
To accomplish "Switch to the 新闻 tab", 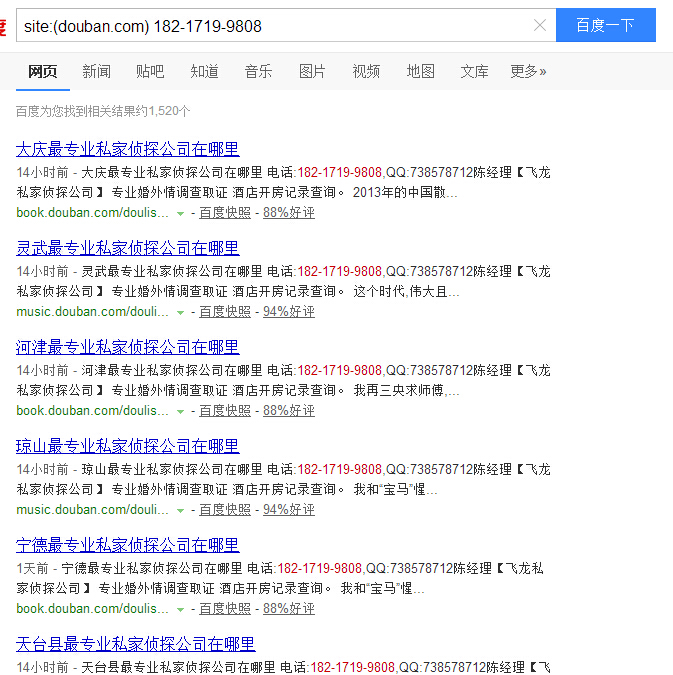I will pos(96,71).
